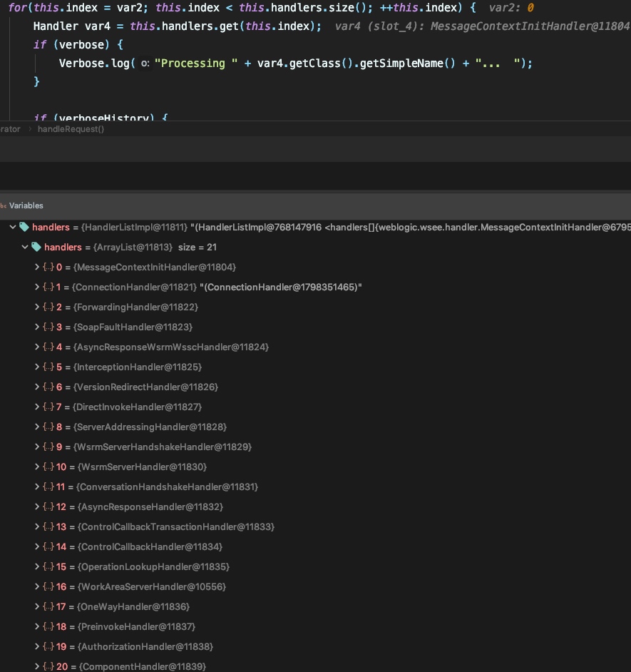Screen dimensions: 631x672
Task: Click the tag icon beside the ArrayList handlers
Action: (x=36, y=247)
